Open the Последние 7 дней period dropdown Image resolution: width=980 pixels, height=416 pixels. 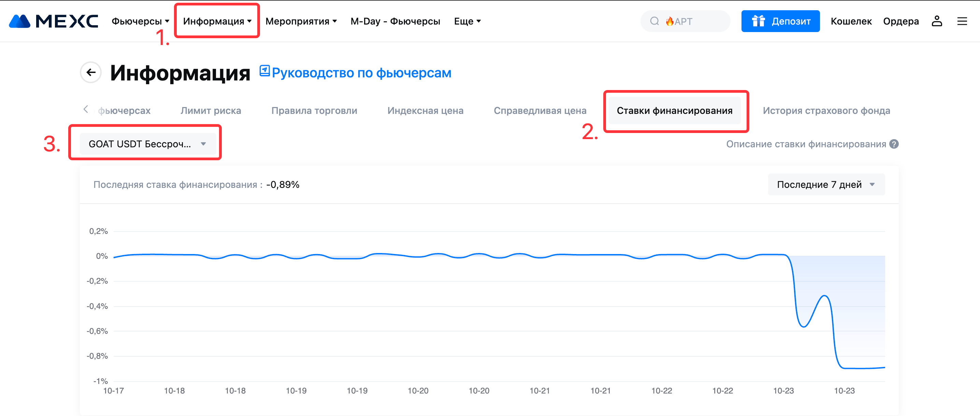[x=826, y=184]
